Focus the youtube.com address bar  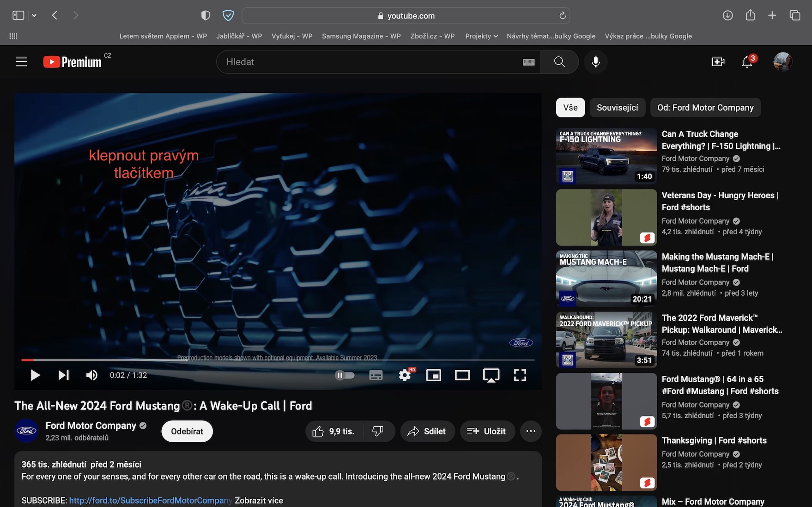click(x=406, y=16)
